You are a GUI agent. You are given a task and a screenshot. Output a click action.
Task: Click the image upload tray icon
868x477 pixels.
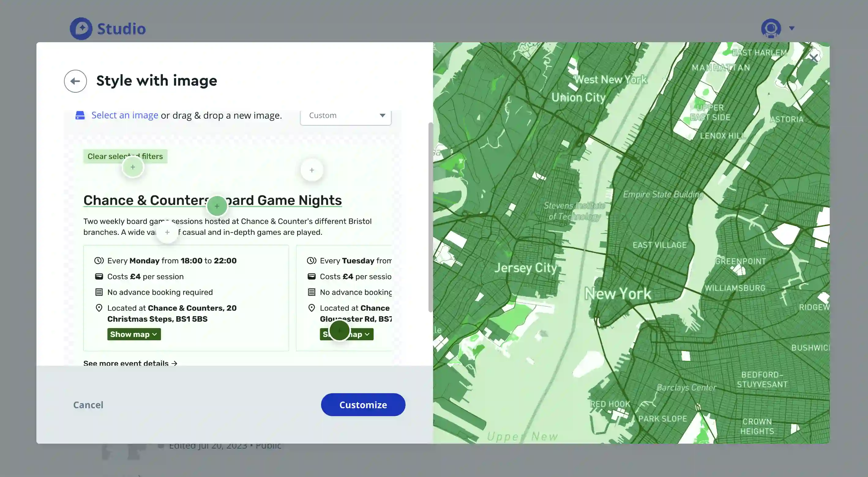[x=80, y=115]
